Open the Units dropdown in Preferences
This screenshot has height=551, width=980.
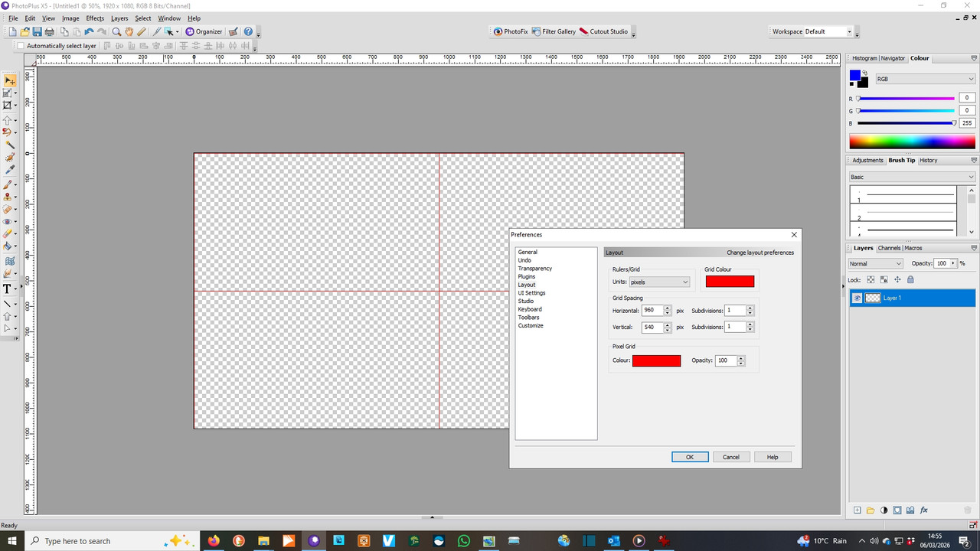coord(659,282)
